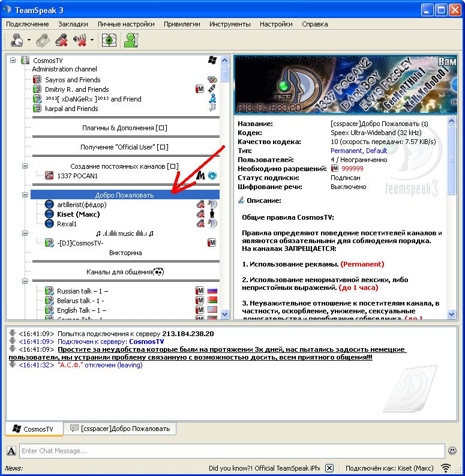Select the xDaNGeRx and Friend channel

point(93,99)
